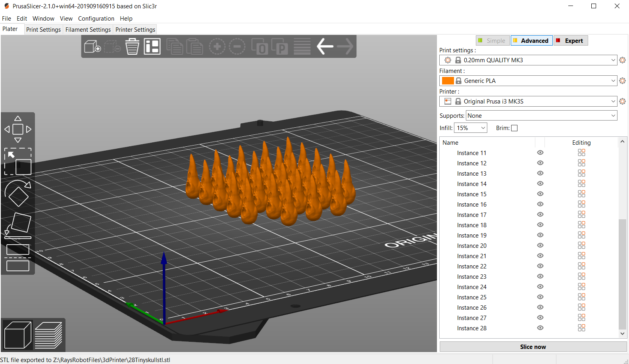This screenshot has height=364, width=629.
Task: Hide Instance 13 via eye icon
Action: pyautogui.click(x=540, y=173)
